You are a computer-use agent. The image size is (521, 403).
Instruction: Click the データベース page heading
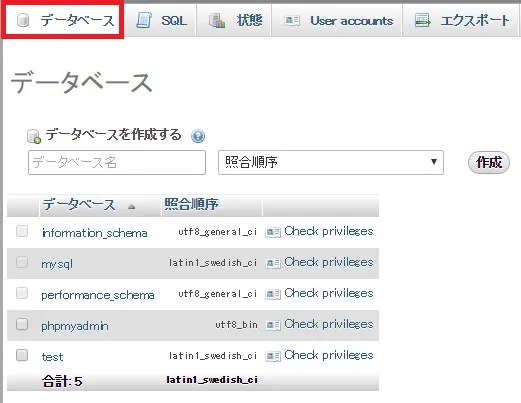[82, 82]
